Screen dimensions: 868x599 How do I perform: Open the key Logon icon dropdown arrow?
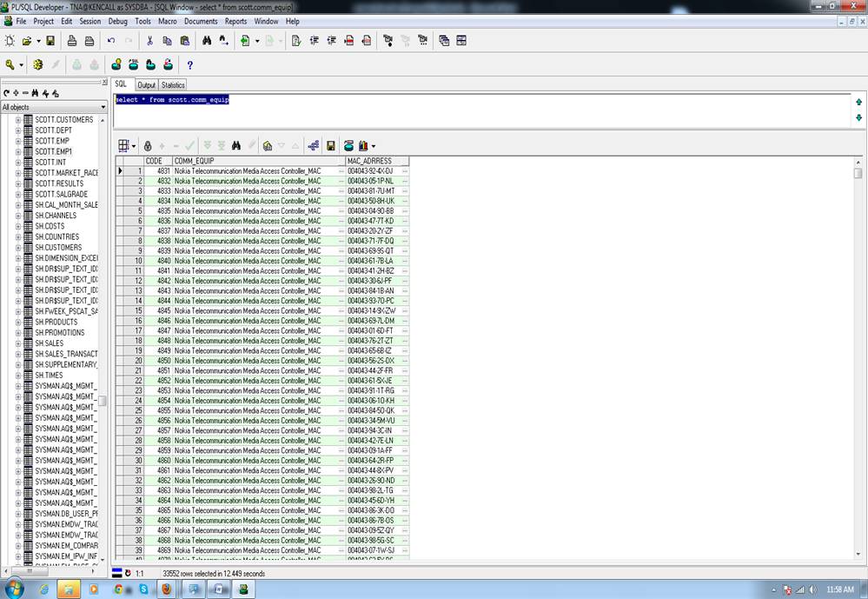[22, 65]
